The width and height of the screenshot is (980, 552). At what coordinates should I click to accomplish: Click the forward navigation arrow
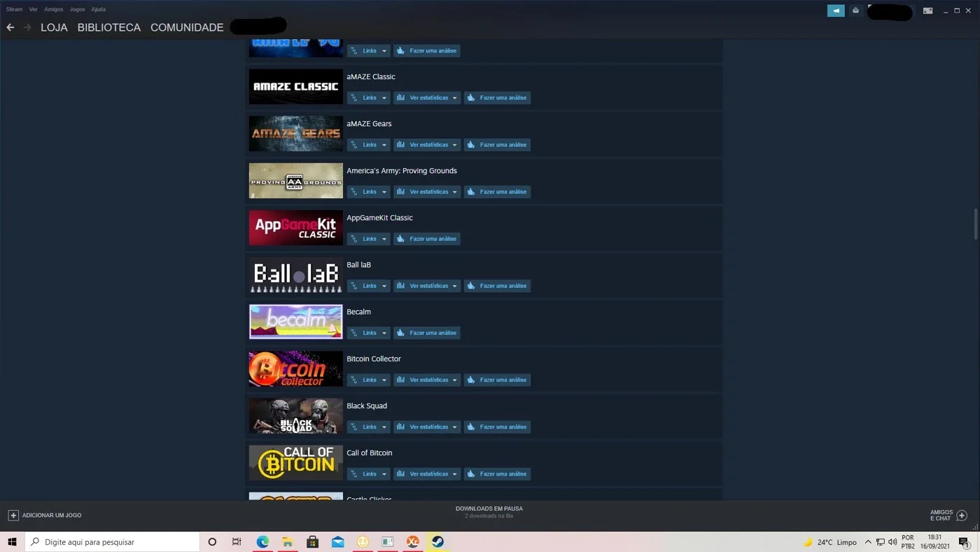click(x=27, y=27)
